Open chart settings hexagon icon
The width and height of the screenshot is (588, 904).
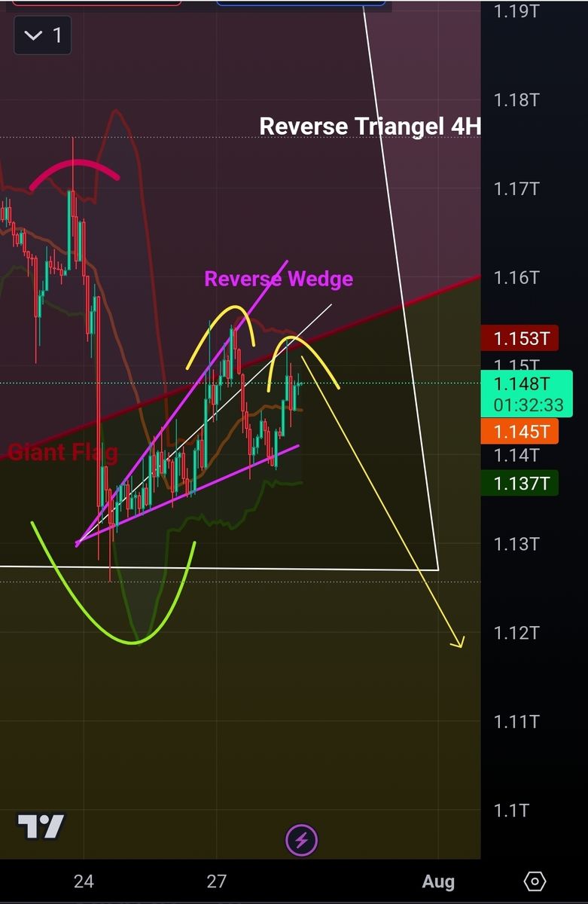point(535,881)
